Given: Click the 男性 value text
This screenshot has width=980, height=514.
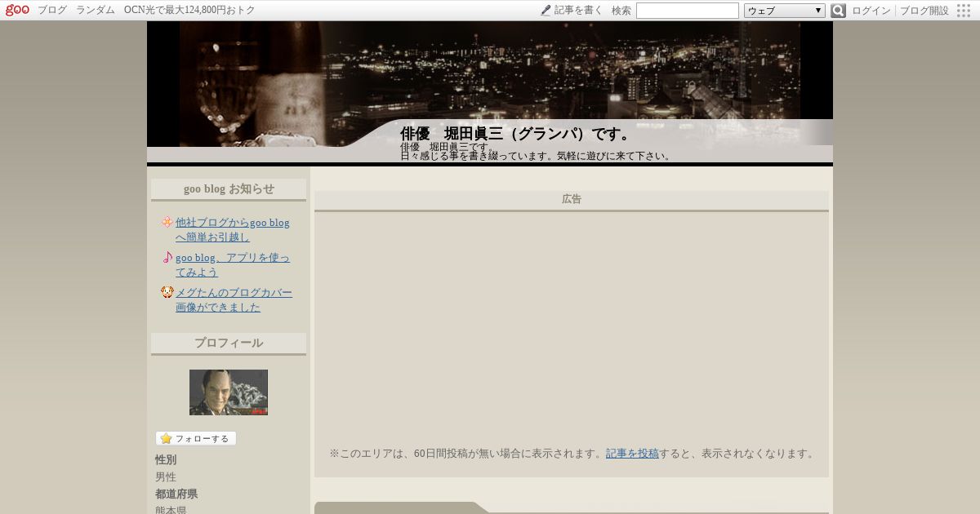Looking at the screenshot, I should point(166,476).
